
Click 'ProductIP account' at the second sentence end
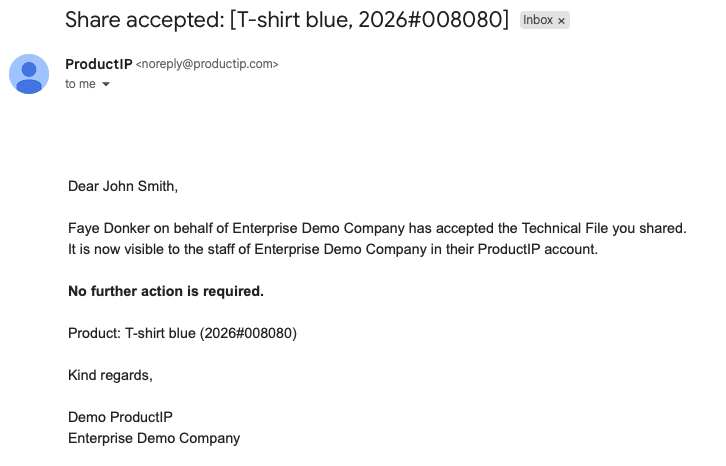(537, 249)
